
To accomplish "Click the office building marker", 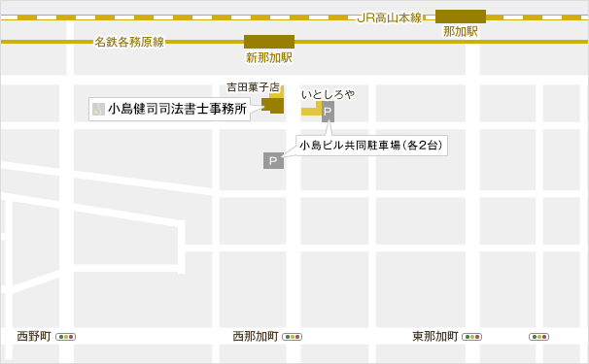I will coord(273,106).
